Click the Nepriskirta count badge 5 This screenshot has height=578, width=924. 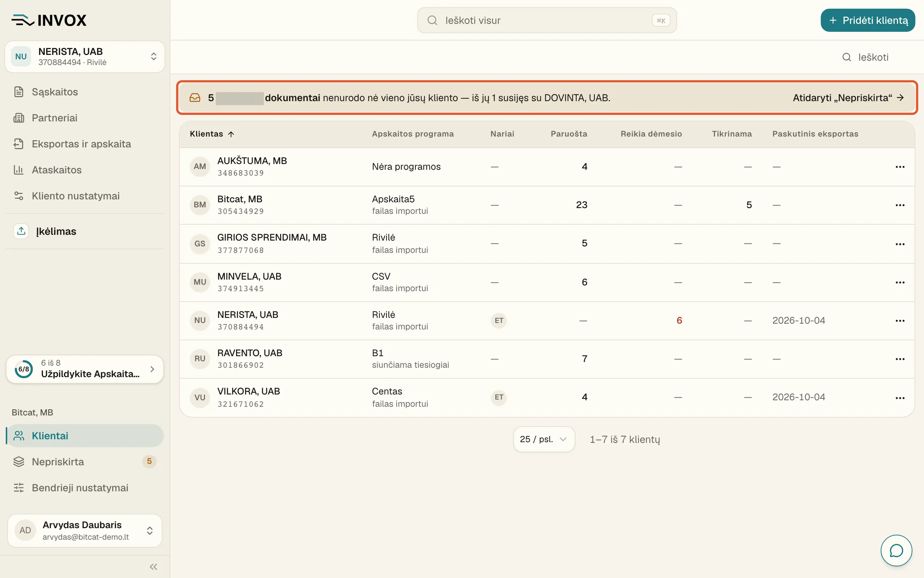coord(149,461)
